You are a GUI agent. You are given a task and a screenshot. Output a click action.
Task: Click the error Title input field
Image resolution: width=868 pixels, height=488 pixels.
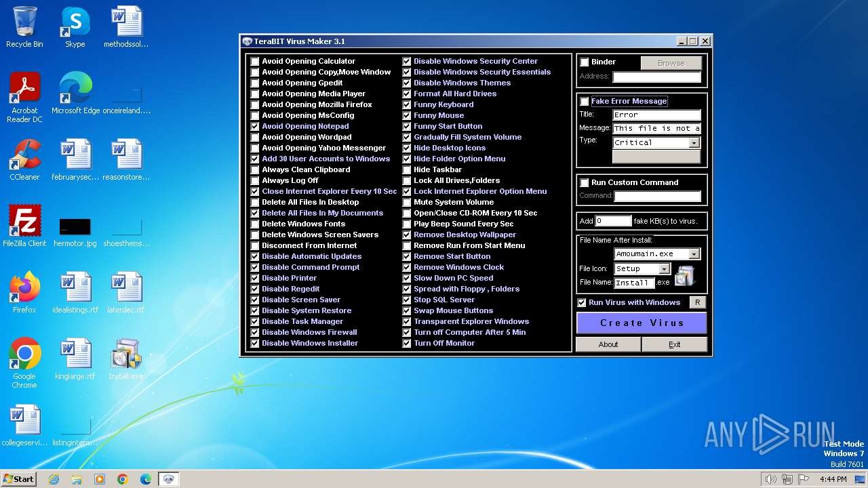(656, 115)
